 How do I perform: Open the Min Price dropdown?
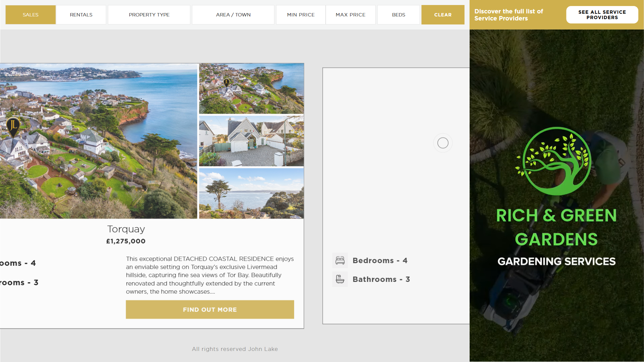[x=301, y=15]
